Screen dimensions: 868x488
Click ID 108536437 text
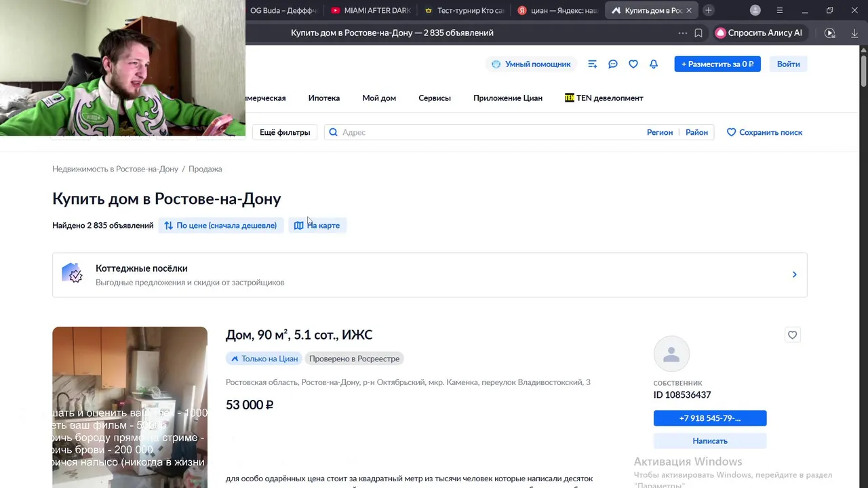pos(682,395)
